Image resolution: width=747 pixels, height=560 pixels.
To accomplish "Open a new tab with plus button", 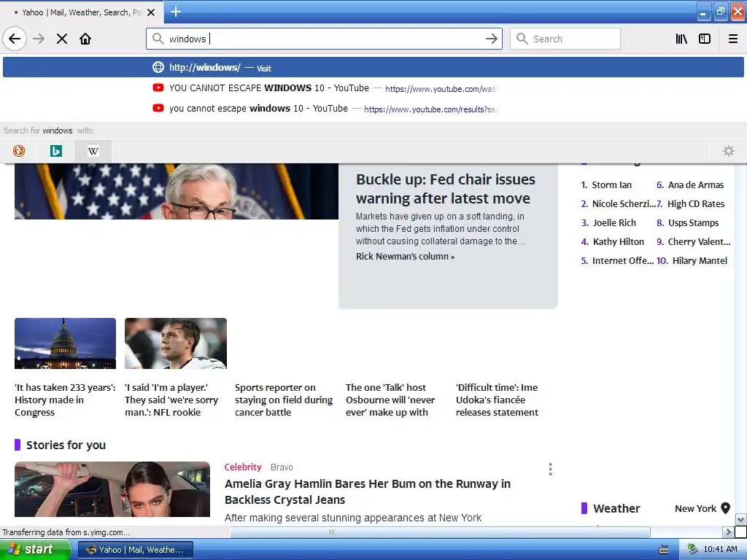I will click(175, 12).
